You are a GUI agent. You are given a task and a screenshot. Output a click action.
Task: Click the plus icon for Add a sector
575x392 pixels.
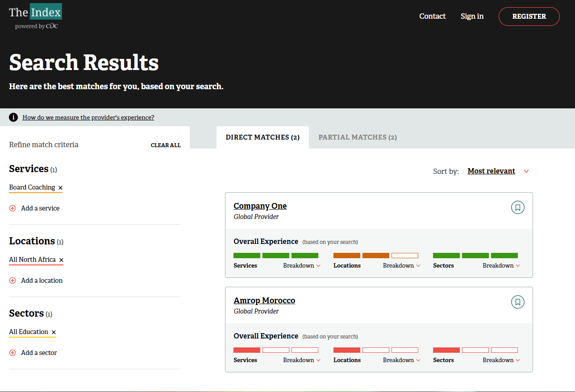[12, 353]
